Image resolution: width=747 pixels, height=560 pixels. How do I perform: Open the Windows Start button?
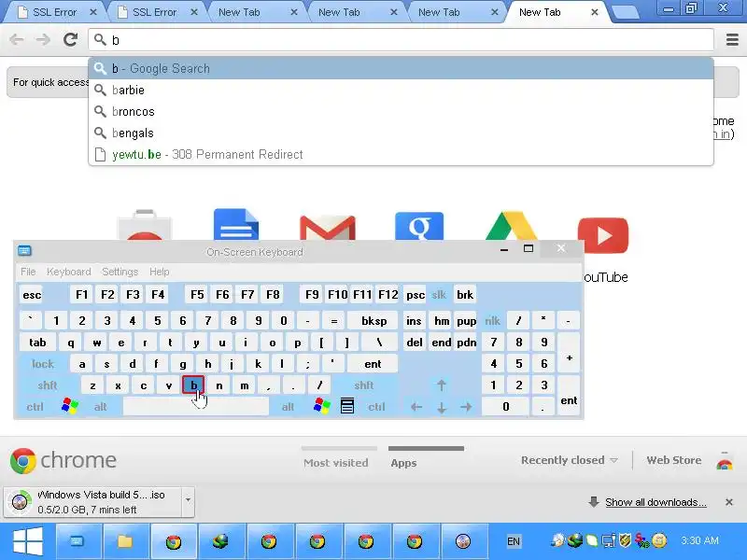click(x=28, y=541)
